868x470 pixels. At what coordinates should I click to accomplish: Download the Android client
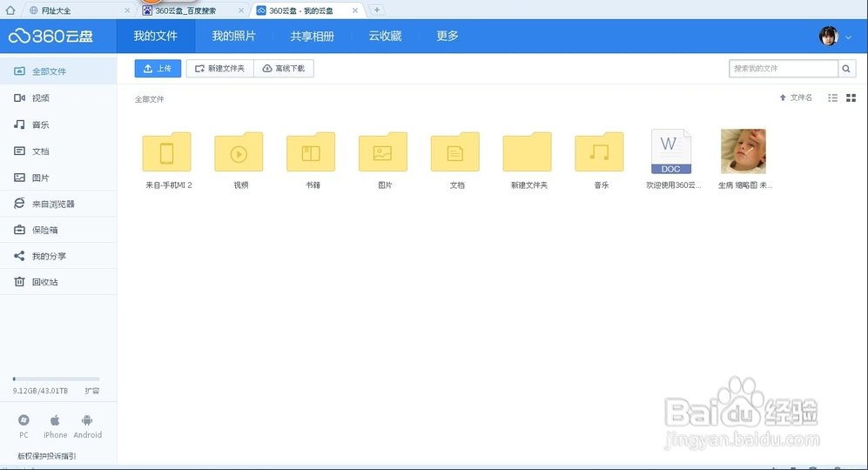[87, 426]
